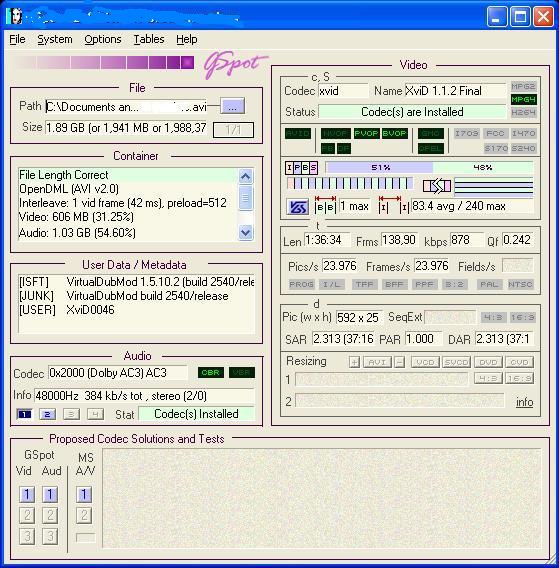Open the Options menu
This screenshot has height=568, width=559.
(x=103, y=39)
